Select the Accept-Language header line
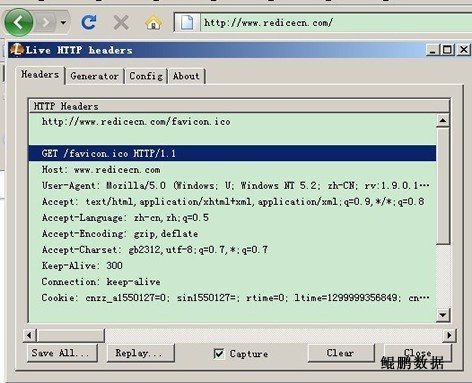 232,217
